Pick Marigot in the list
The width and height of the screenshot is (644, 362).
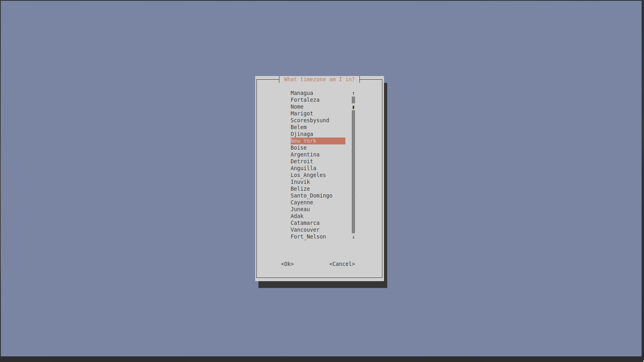pyautogui.click(x=302, y=113)
